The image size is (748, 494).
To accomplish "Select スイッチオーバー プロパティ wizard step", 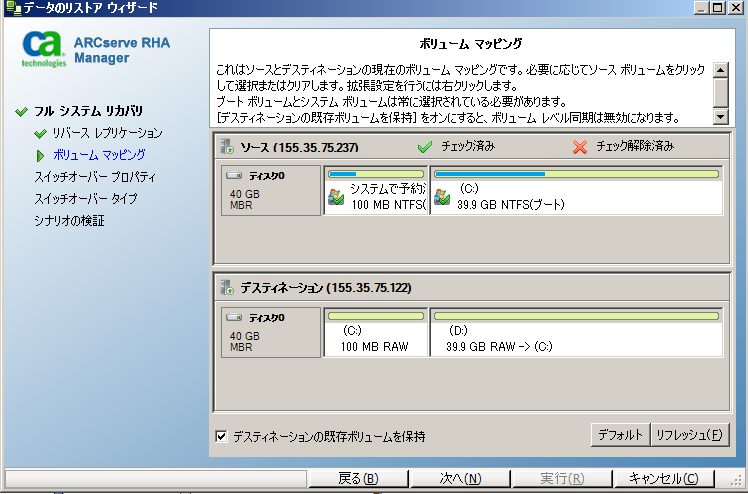I will point(95,177).
